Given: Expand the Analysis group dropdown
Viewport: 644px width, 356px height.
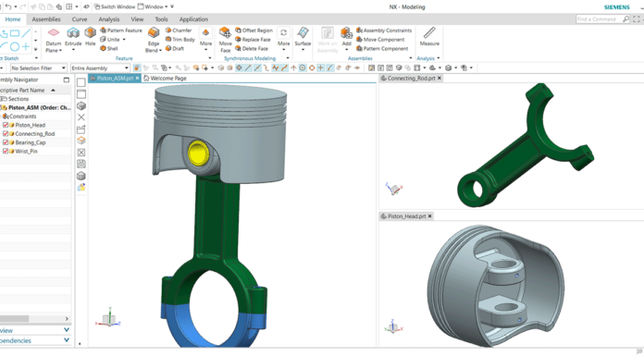Looking at the screenshot, I should (439, 58).
